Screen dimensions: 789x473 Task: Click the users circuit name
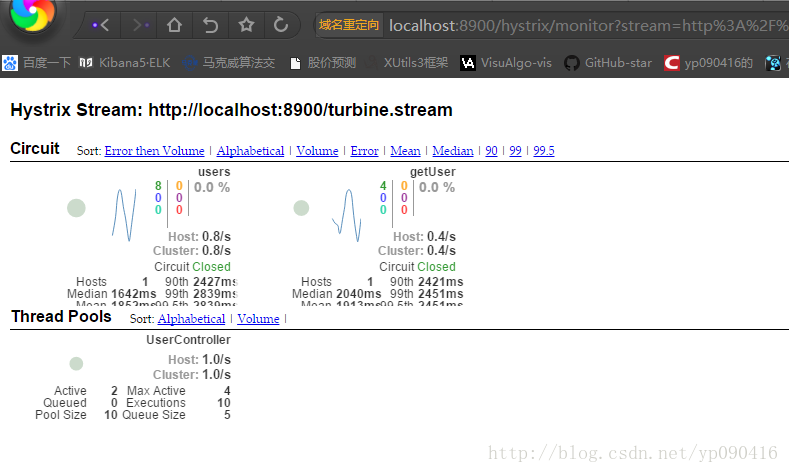[214, 172]
